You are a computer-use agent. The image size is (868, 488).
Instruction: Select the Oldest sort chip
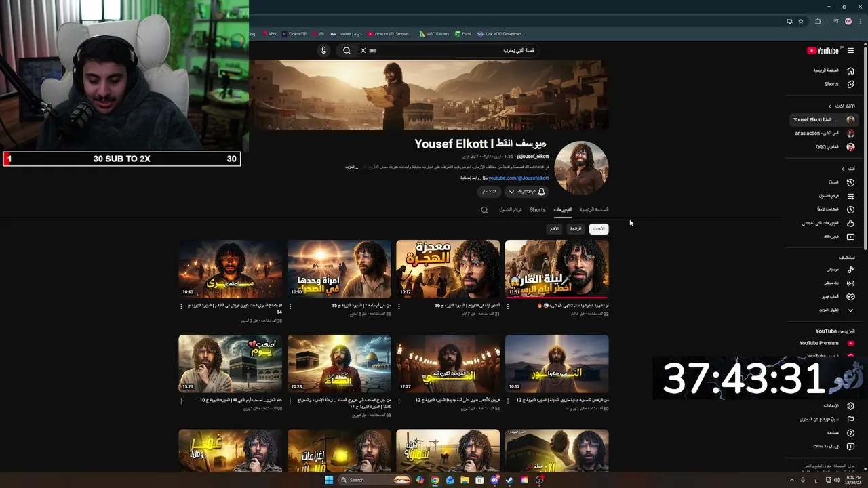(x=554, y=228)
